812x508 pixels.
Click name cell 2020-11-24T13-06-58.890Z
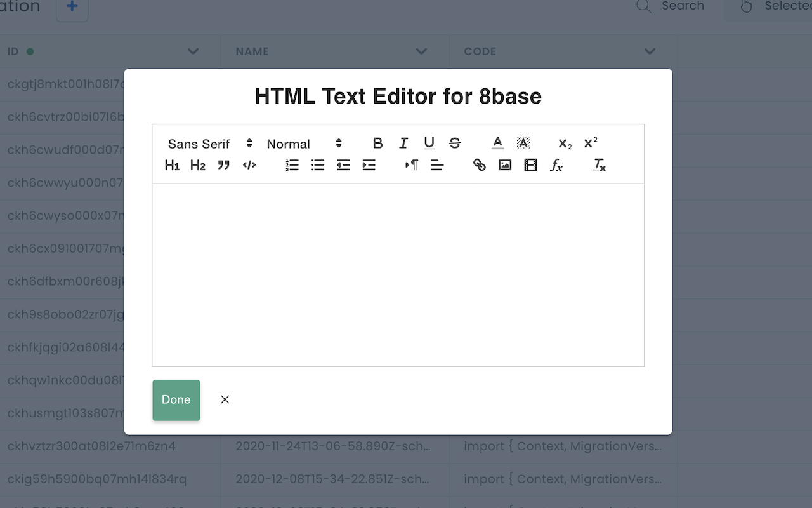pyautogui.click(x=333, y=446)
